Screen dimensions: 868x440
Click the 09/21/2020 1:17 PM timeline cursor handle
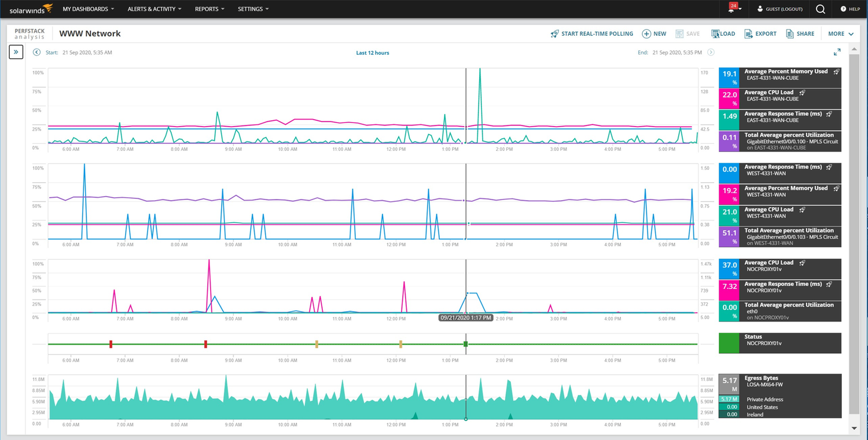pyautogui.click(x=465, y=317)
